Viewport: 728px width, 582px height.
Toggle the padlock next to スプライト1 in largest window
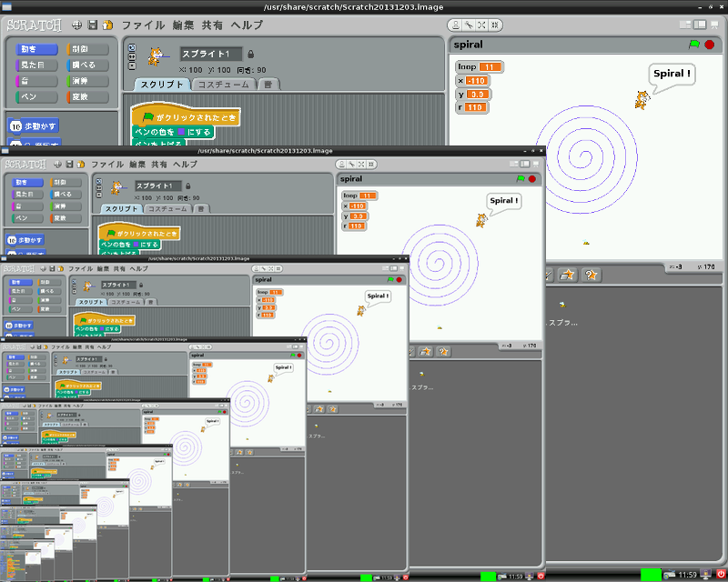pos(251,55)
